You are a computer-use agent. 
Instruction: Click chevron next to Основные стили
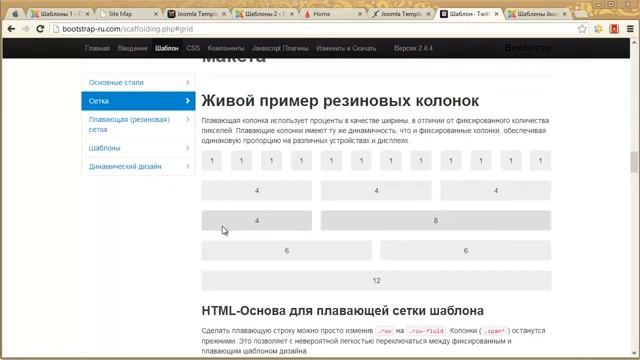click(188, 82)
